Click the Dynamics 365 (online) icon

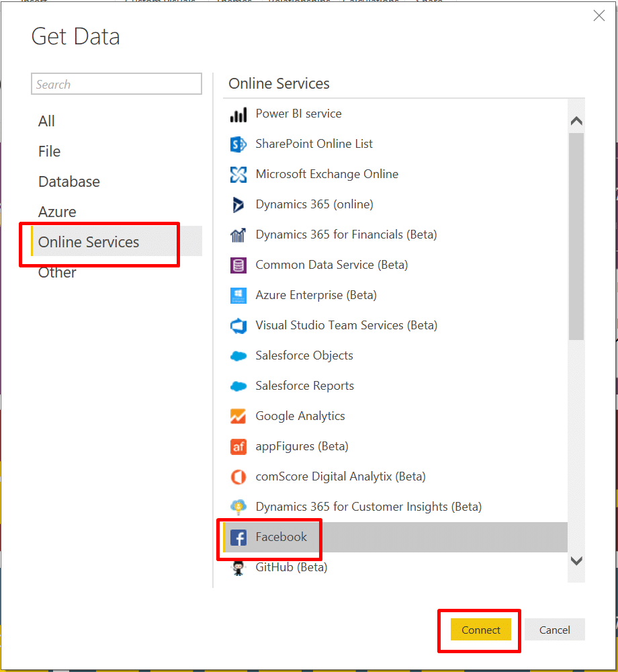click(x=238, y=205)
